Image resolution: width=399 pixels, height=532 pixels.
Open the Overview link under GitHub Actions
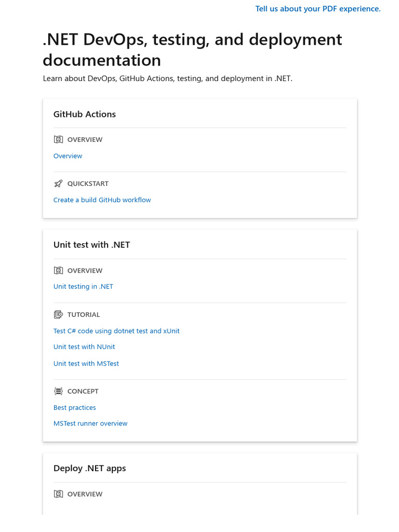68,156
